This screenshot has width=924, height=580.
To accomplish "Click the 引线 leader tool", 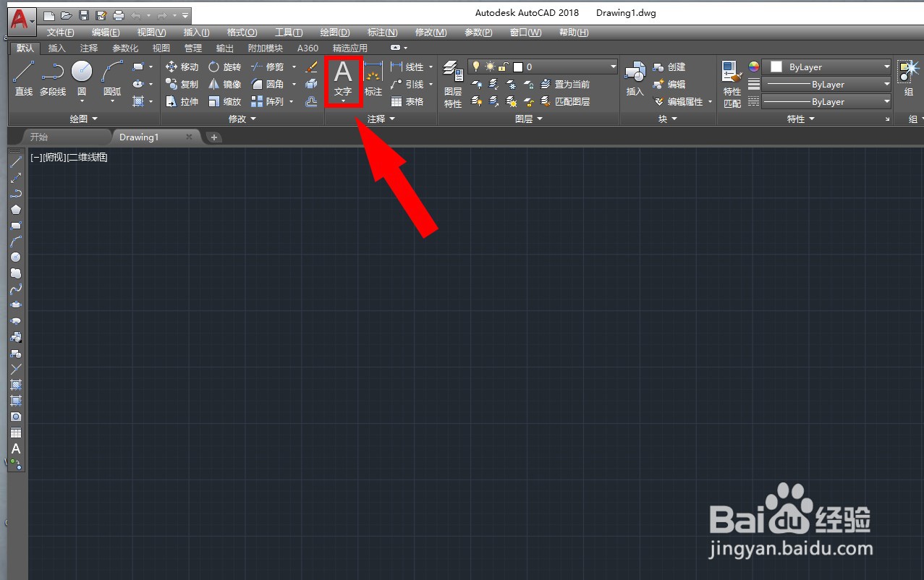I will tap(407, 84).
